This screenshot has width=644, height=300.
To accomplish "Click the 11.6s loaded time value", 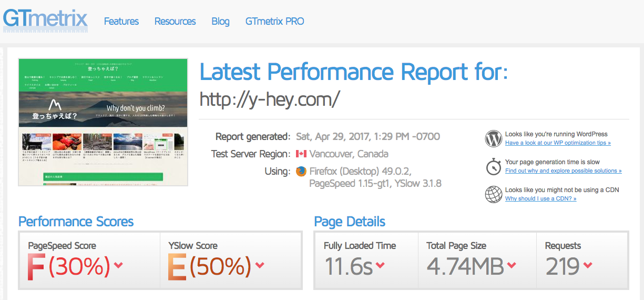I will pyautogui.click(x=348, y=267).
